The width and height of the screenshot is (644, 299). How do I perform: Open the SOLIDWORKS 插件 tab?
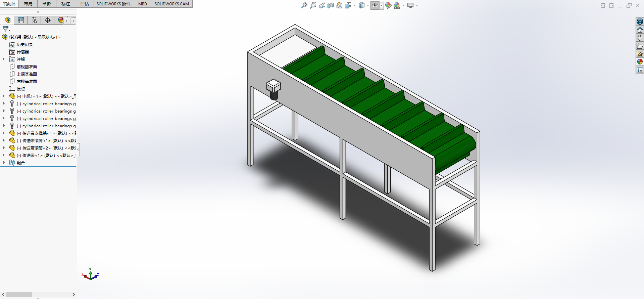[x=113, y=4]
